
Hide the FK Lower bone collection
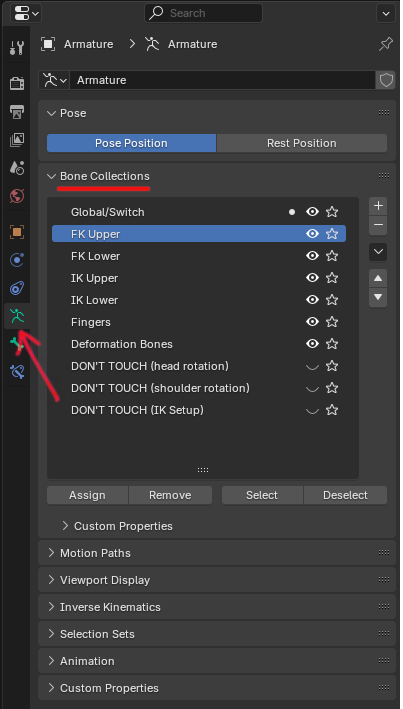coord(312,256)
